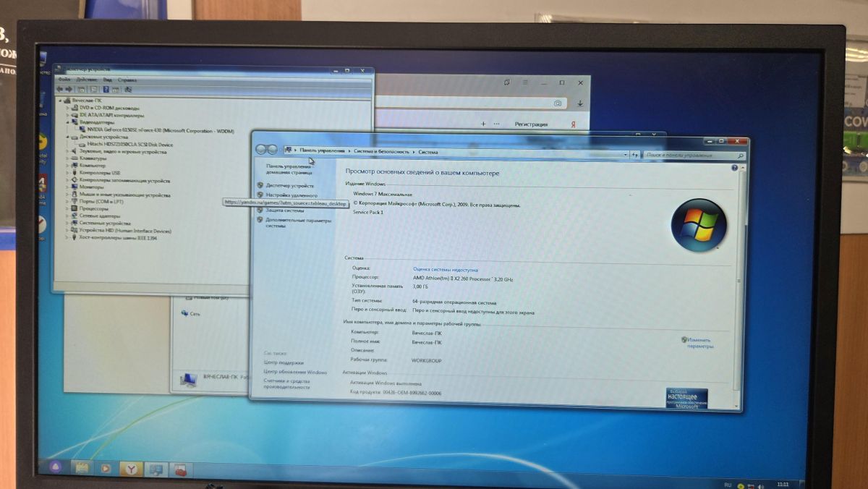Click the blue help icon in System window
The width and height of the screenshot is (868, 489).
coord(734,168)
